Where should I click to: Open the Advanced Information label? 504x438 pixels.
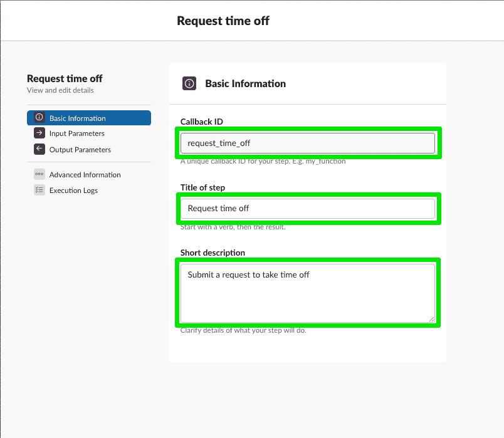pos(85,175)
